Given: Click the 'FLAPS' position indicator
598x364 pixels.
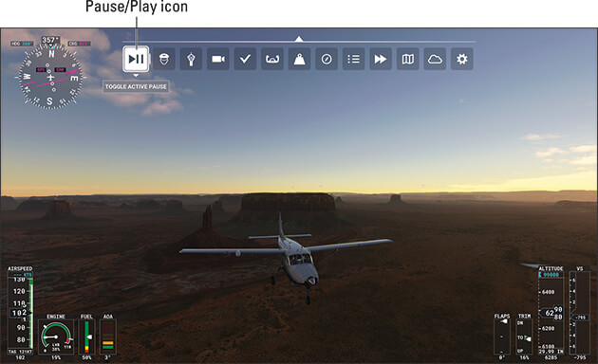Looking at the screenshot, I should click(502, 337).
